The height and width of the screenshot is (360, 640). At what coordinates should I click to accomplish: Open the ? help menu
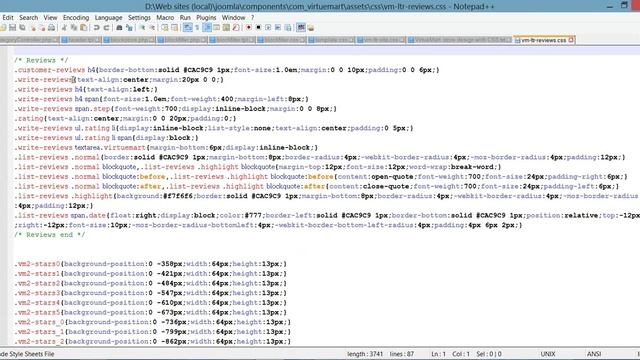(x=253, y=18)
